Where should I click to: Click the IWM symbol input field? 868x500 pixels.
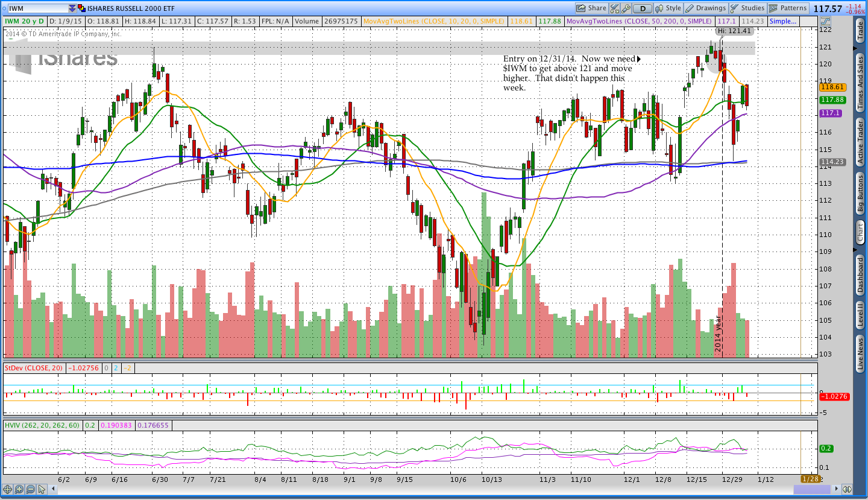(37, 8)
